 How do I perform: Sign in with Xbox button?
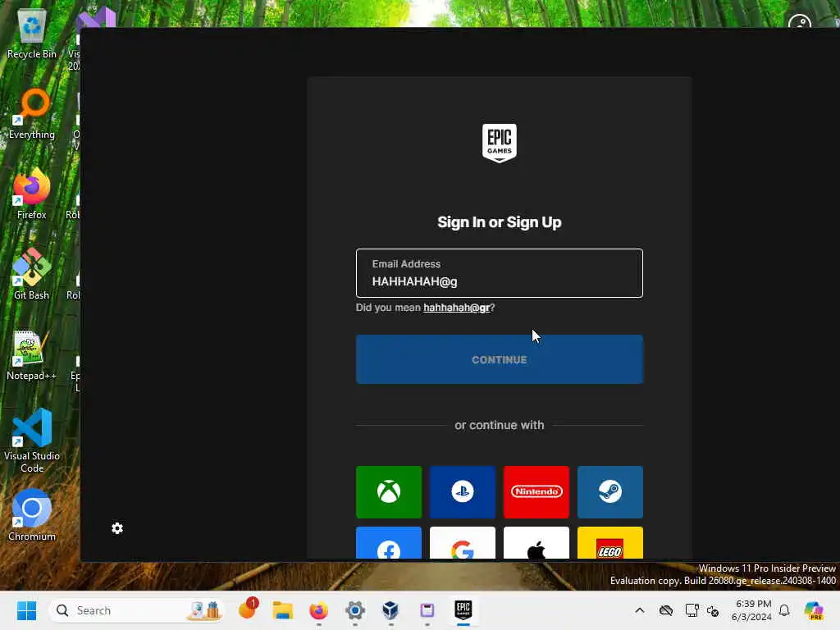388,492
